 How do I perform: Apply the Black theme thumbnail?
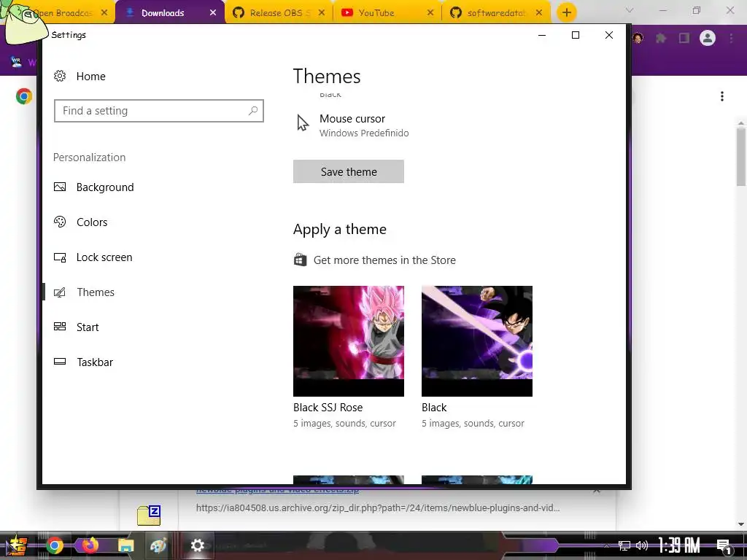477,341
